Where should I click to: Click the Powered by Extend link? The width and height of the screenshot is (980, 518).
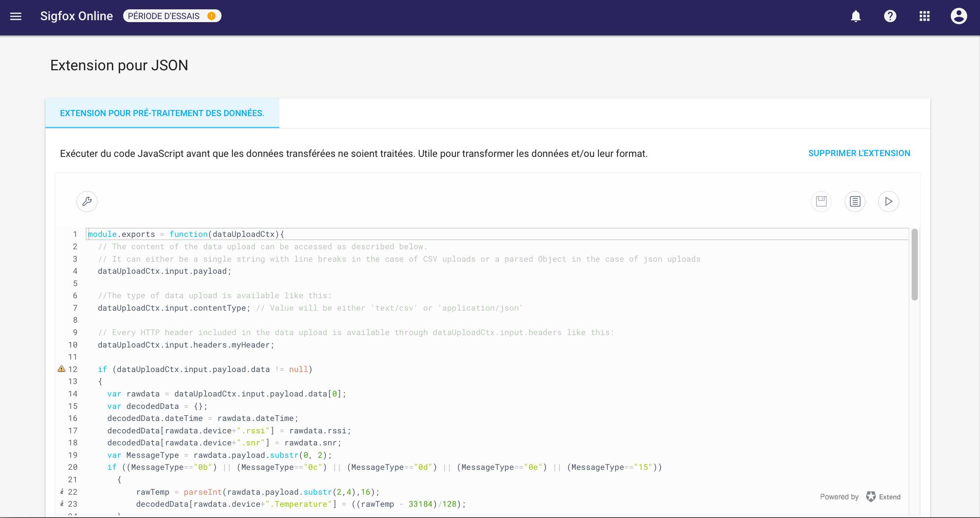click(860, 497)
